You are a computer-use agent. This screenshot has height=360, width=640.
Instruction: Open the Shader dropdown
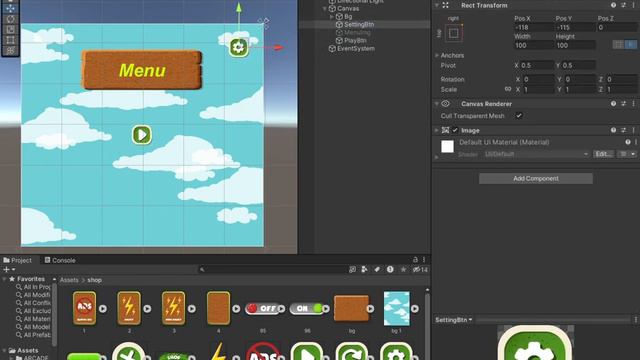(x=537, y=154)
